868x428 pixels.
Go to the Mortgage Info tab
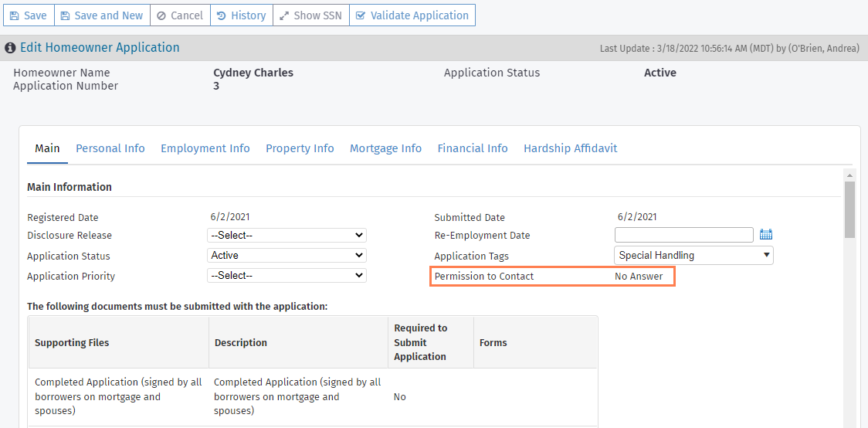coord(385,148)
